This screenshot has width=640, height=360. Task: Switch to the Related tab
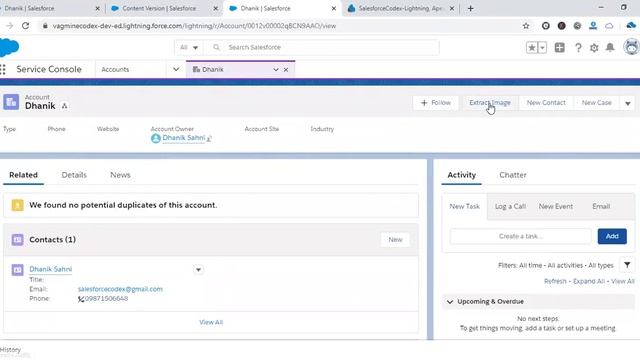point(23,175)
